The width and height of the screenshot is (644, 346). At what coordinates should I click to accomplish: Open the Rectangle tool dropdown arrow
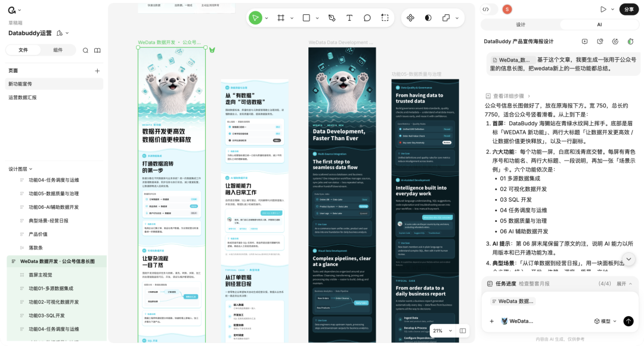[x=317, y=18]
